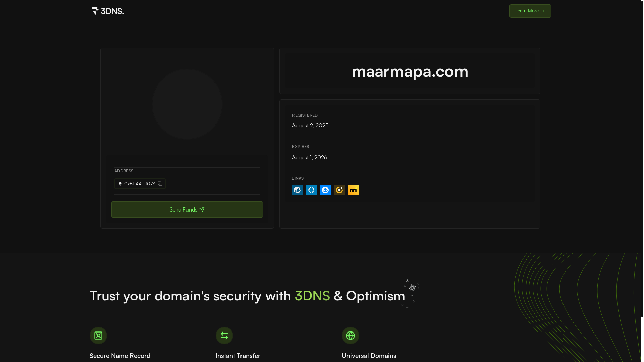644x362 pixels.
Task: Click the Secure Name Record icon
Action: coord(98,336)
